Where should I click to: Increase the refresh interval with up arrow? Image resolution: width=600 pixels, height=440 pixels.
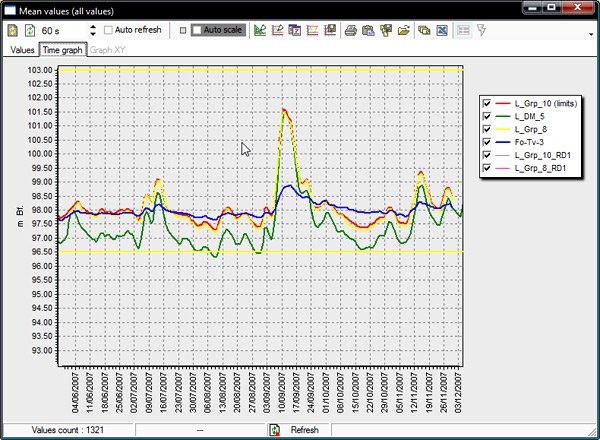[x=93, y=27]
